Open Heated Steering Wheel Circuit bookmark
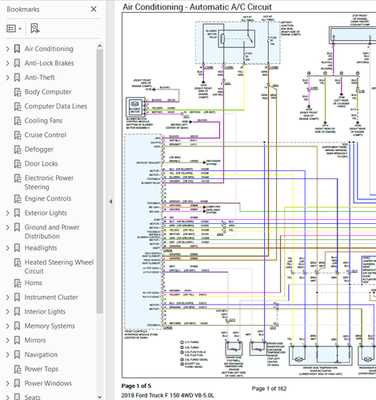The width and height of the screenshot is (376, 400). coord(59,267)
